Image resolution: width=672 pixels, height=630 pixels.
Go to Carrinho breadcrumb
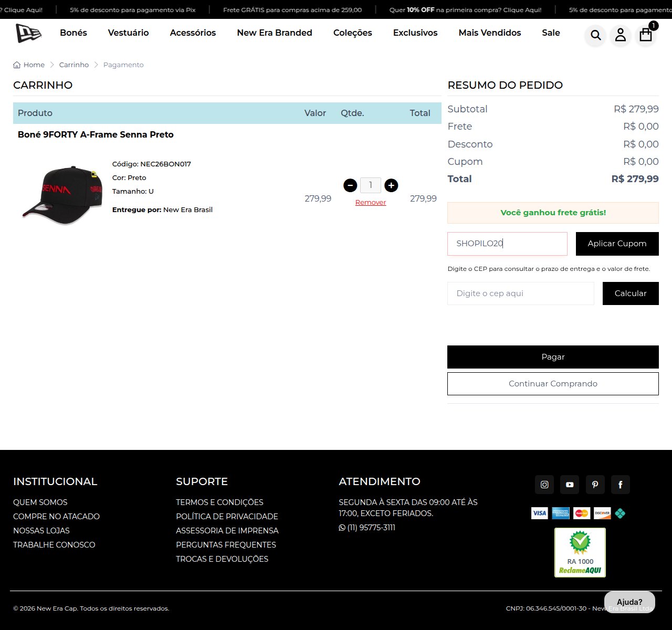pos(74,65)
